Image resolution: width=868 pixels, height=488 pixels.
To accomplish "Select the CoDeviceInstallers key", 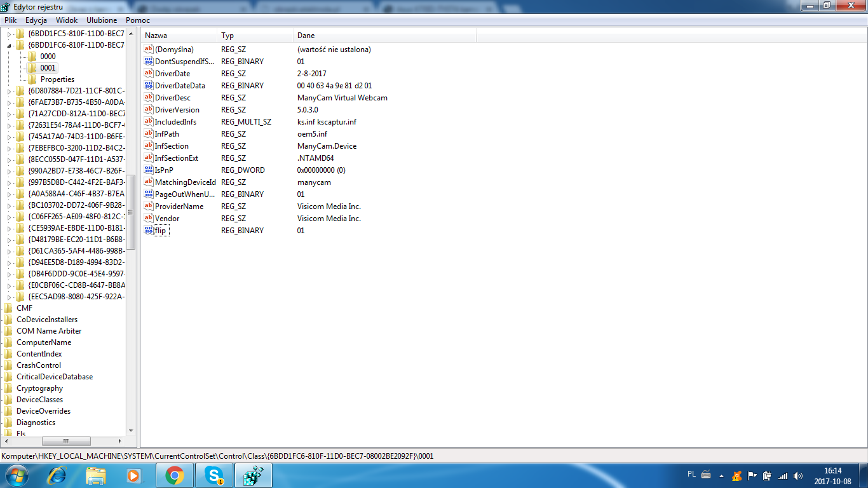I will click(x=47, y=320).
